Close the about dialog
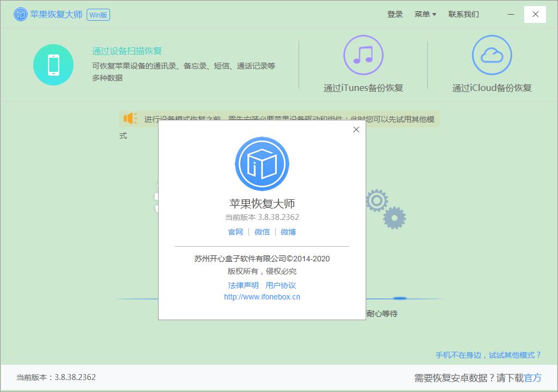The width and height of the screenshot is (558, 392). 356,130
